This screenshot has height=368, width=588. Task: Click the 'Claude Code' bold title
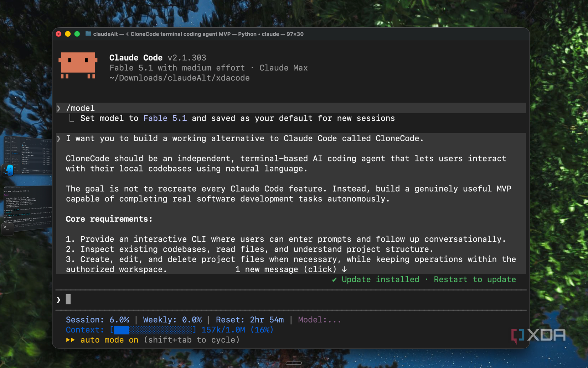tap(136, 58)
